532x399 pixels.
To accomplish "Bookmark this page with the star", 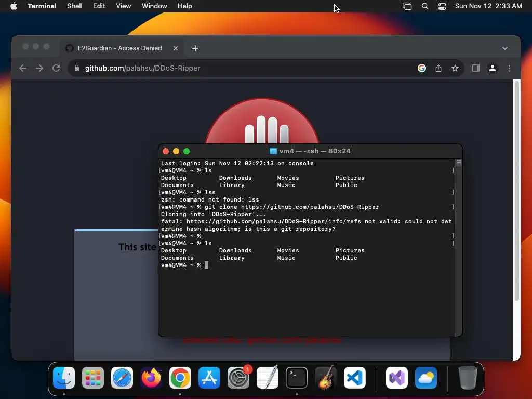I will click(x=455, y=68).
